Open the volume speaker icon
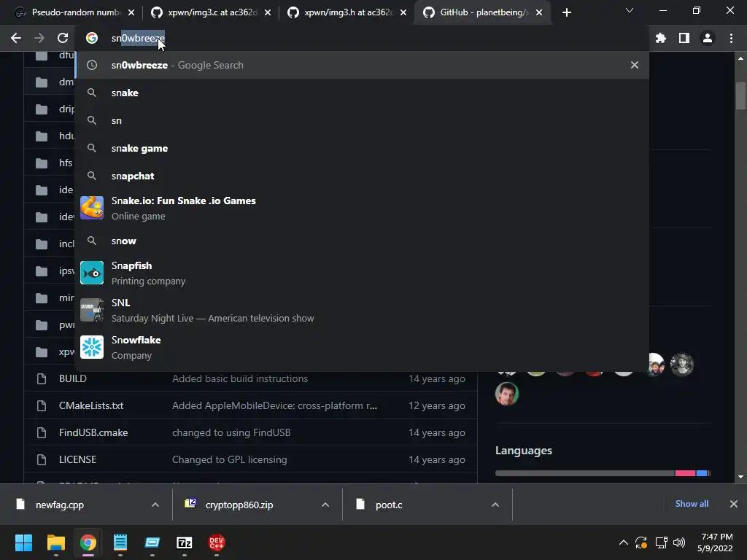Viewport: 747px width, 560px height. tap(679, 542)
